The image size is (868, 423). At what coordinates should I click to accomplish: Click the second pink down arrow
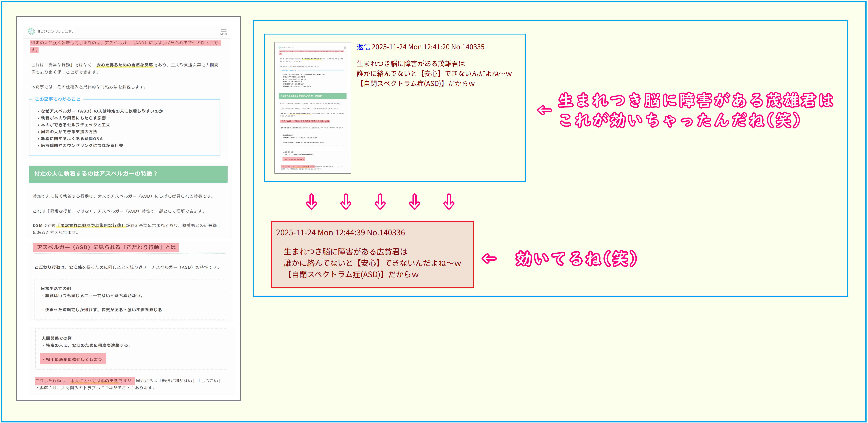tap(346, 201)
